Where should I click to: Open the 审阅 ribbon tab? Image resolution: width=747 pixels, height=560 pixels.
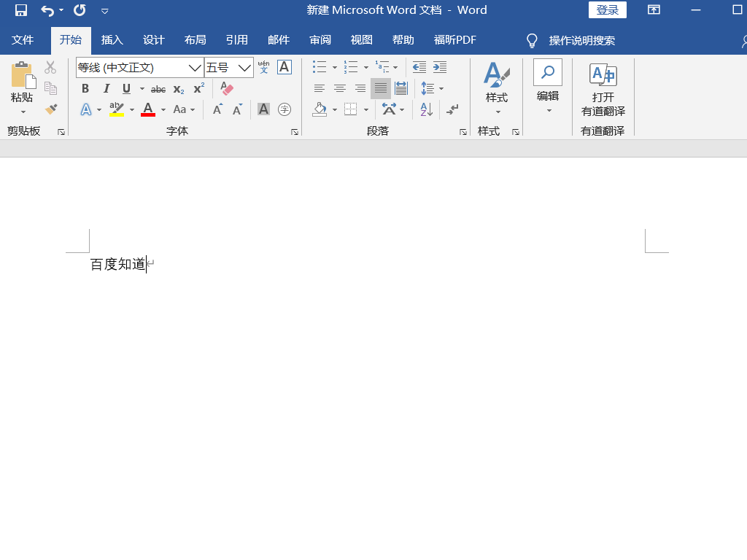point(320,40)
